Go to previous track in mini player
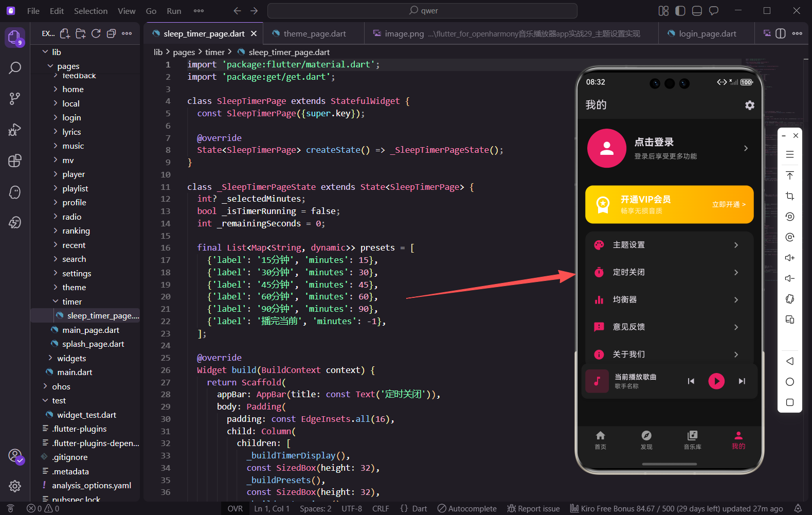812x515 pixels. point(691,381)
